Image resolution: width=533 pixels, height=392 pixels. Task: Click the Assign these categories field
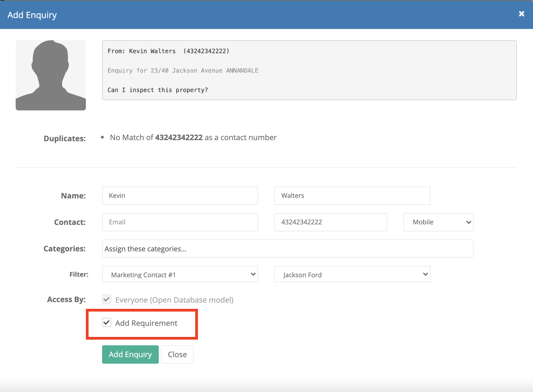click(x=288, y=249)
